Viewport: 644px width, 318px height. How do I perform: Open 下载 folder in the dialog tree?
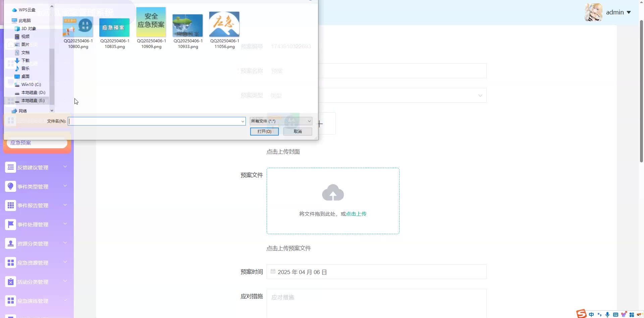pos(22,60)
